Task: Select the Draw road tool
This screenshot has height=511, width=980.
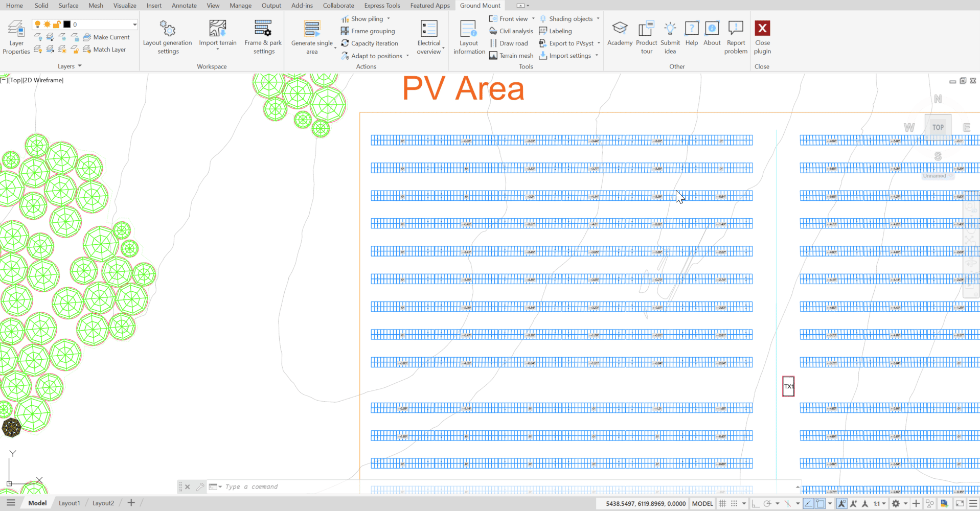Action: [x=508, y=43]
